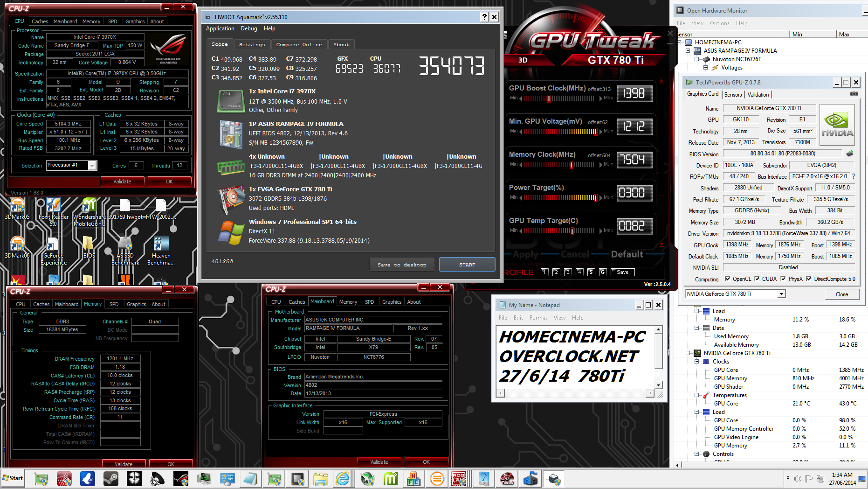Click the Windows Explorer folder taskbar icon
Image resolution: width=868 pixels, height=489 pixels.
point(320,479)
